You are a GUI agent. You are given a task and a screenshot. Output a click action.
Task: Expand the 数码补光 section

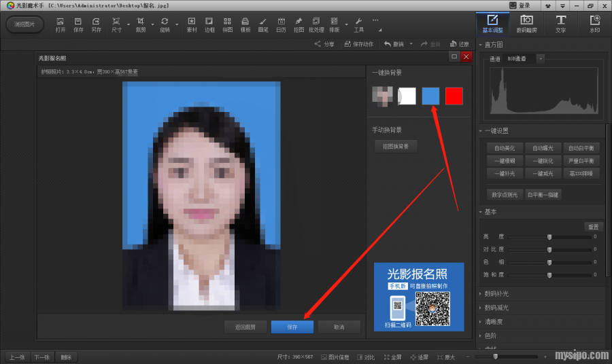pyautogui.click(x=496, y=294)
